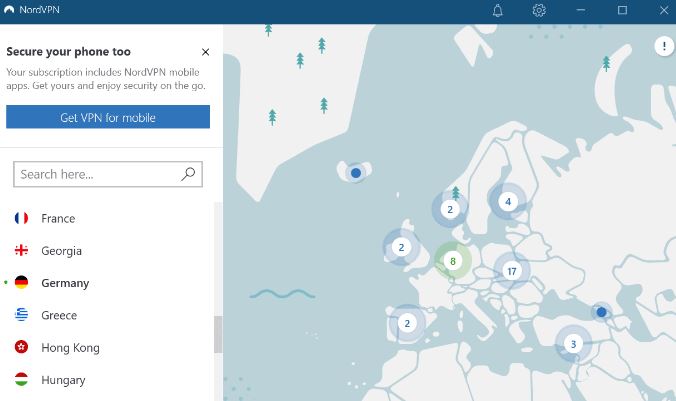Click the NordVPN logo in title bar
The height and width of the screenshot is (401, 676).
[9, 9]
